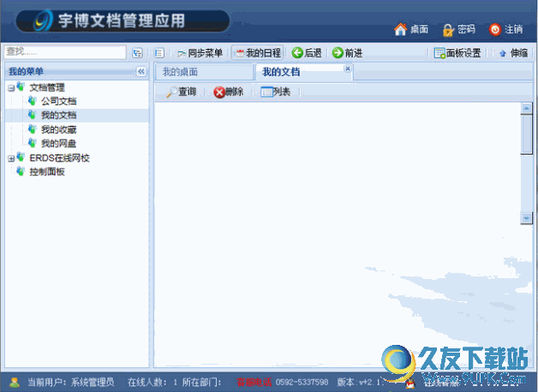538x392 pixels.
Task: Click the tree view icon beside search box
Action: (137, 53)
